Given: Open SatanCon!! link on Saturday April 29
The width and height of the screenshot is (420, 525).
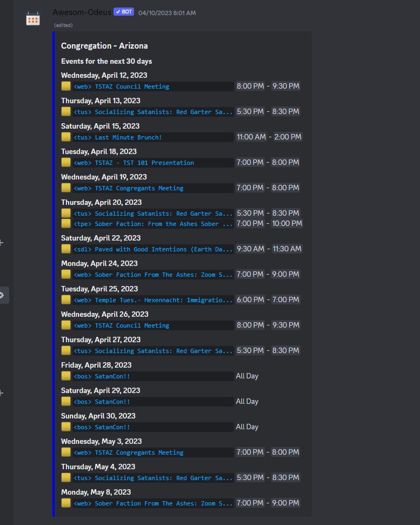Looking at the screenshot, I should point(102,402).
